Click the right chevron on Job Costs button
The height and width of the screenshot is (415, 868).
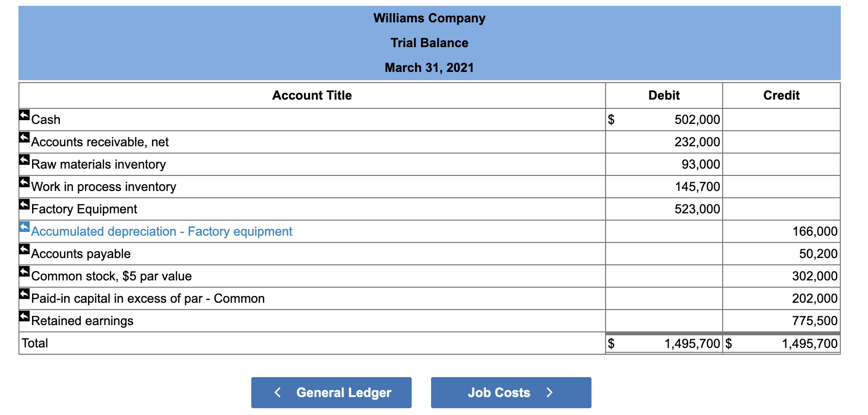[x=550, y=392]
